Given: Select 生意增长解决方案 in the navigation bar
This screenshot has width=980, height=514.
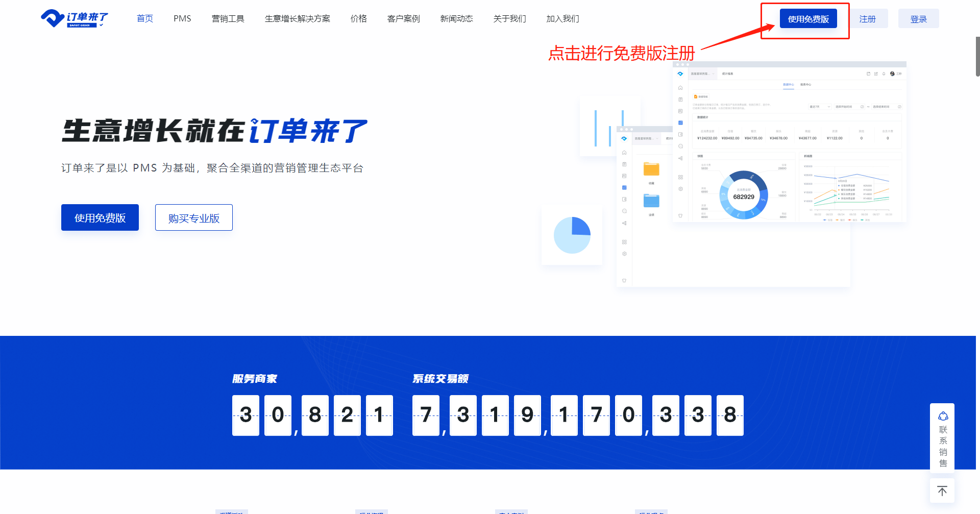Looking at the screenshot, I should (x=297, y=19).
